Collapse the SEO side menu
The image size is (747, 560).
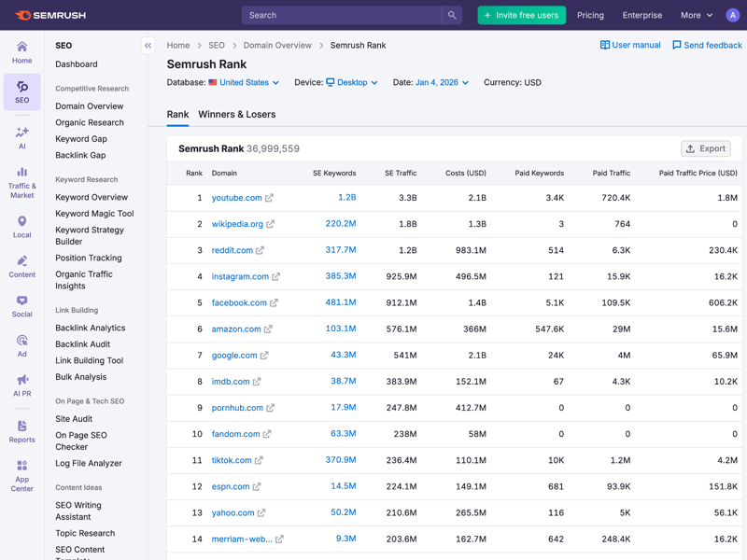coord(148,45)
